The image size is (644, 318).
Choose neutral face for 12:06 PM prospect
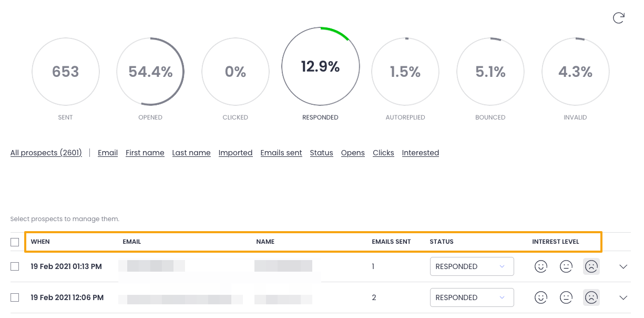[566, 297]
